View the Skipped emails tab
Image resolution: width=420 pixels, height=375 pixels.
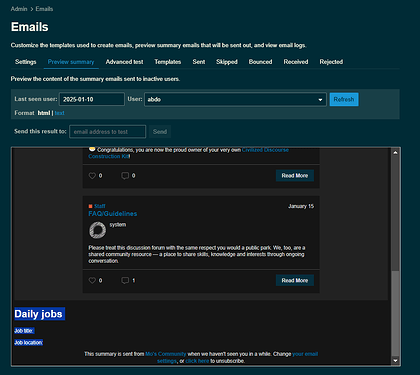(x=227, y=62)
